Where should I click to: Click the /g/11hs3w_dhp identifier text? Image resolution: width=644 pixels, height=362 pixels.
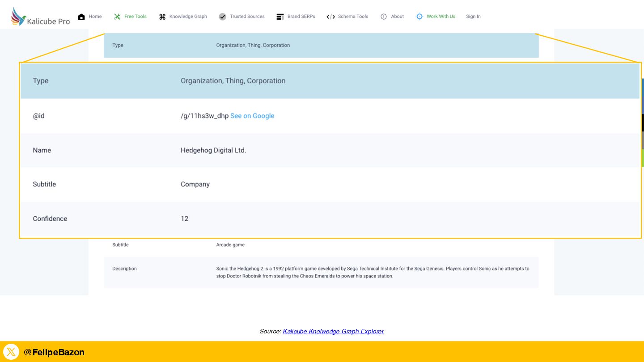[x=205, y=116]
